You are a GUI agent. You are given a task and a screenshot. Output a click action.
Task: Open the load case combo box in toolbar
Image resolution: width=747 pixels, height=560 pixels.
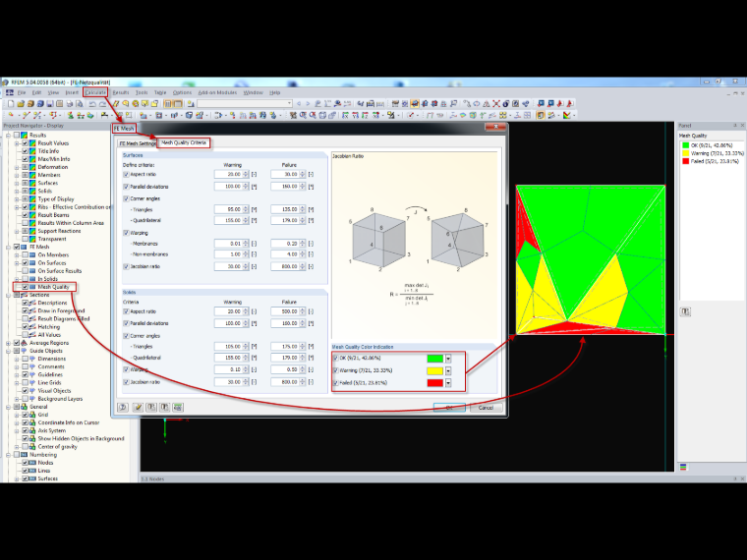click(x=245, y=103)
